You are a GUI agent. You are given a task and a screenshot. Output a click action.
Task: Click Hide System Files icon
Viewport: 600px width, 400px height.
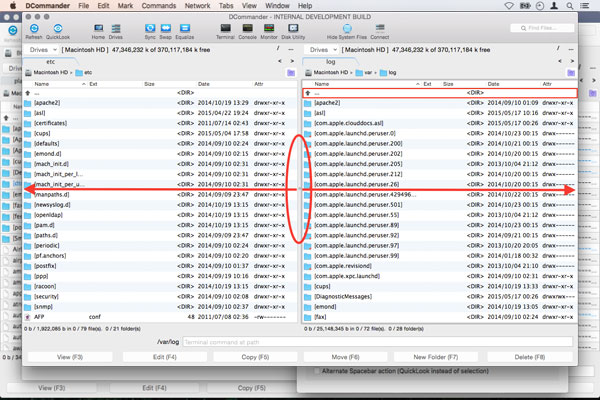pos(347,29)
